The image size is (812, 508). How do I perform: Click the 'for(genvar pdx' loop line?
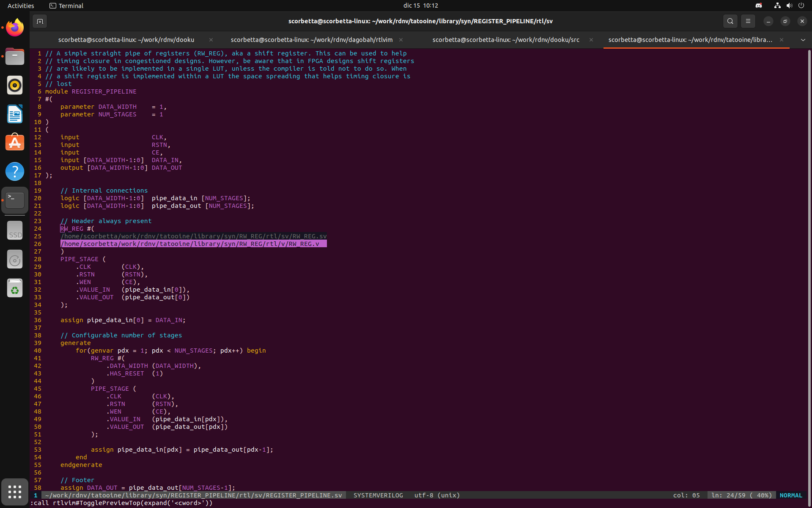tap(170, 351)
